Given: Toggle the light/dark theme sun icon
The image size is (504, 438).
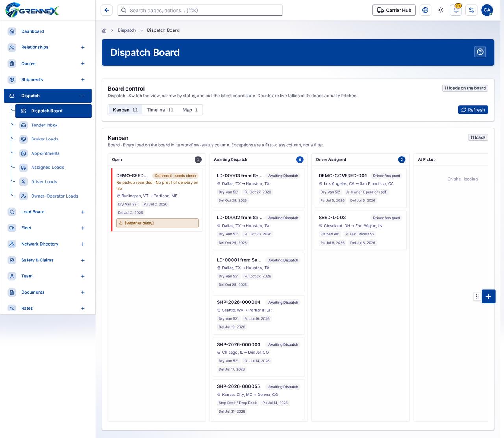Looking at the screenshot, I should [x=441, y=10].
